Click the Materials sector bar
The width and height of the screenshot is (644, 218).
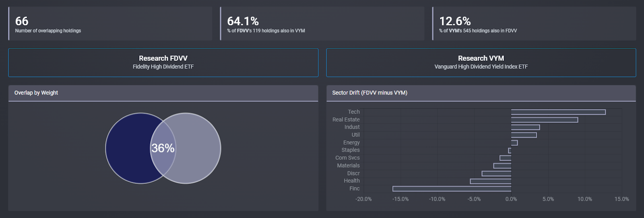click(502, 166)
